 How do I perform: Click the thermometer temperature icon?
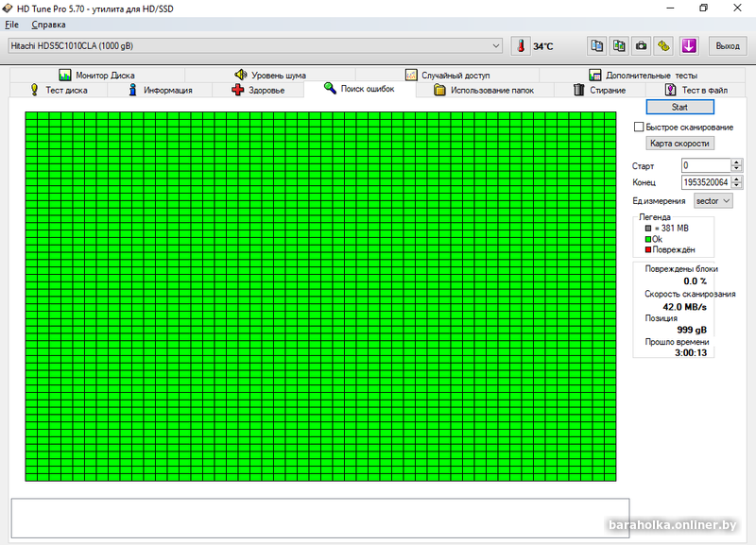pyautogui.click(x=521, y=45)
